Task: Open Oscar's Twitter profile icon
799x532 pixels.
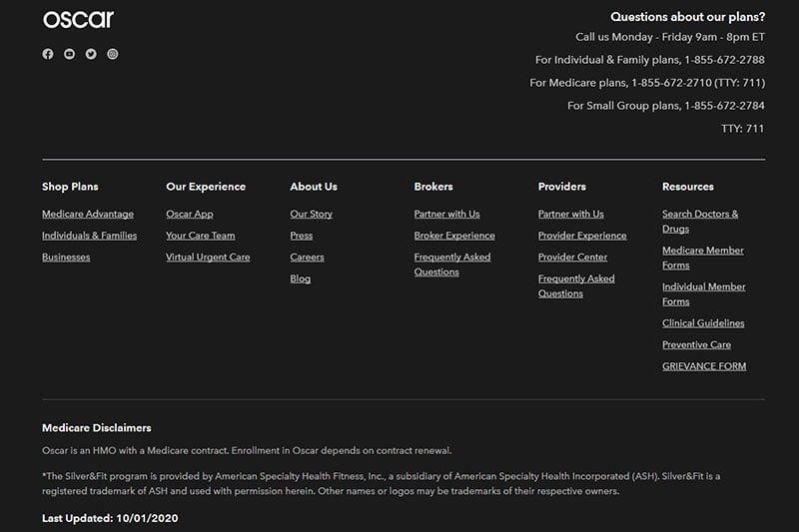Action: (91, 54)
